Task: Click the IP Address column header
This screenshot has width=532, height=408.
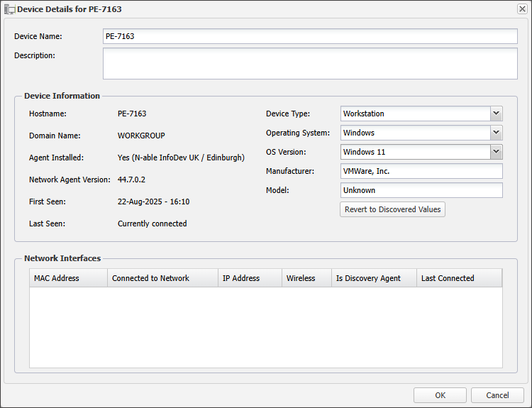Action: pos(250,278)
